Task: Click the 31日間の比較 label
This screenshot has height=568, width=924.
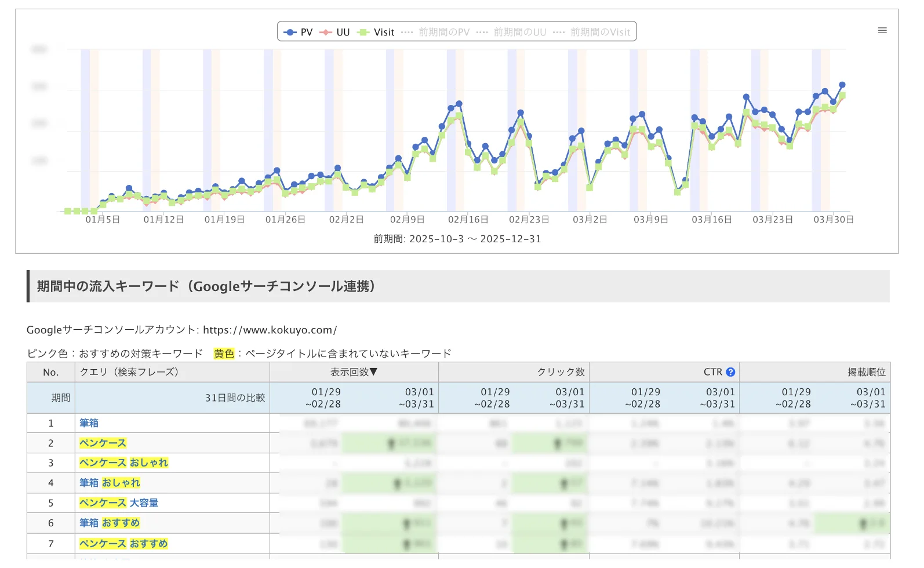Action: click(235, 398)
